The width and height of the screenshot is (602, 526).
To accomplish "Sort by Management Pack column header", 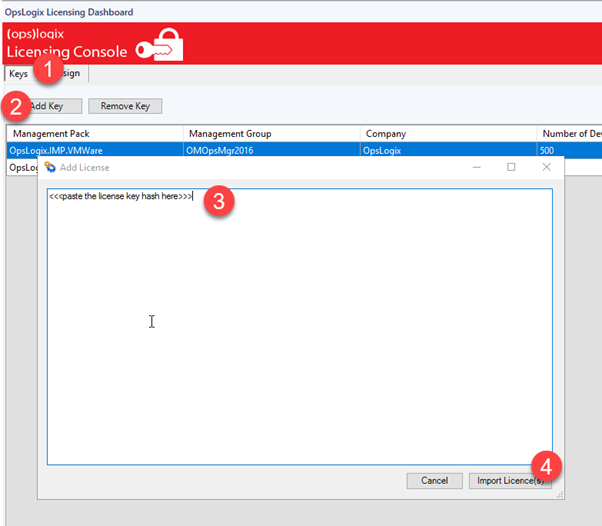I will 95,134.
